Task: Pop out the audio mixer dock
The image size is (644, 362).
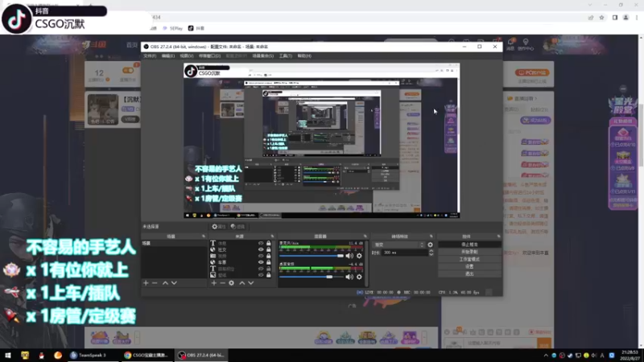Action: 365,237
